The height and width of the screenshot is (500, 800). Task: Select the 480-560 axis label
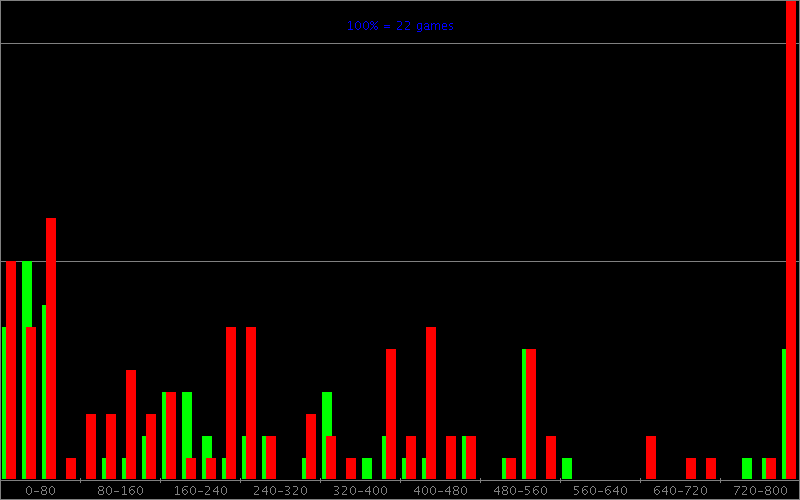click(x=520, y=491)
